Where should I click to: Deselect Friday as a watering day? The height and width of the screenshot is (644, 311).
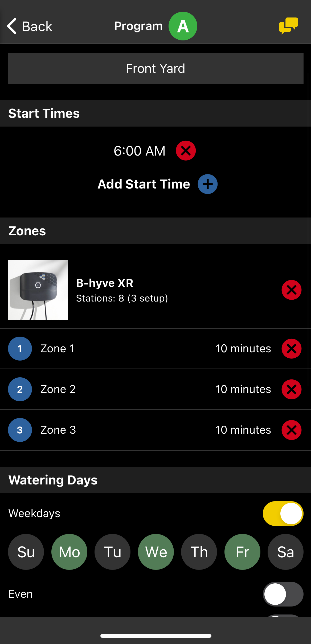(242, 552)
